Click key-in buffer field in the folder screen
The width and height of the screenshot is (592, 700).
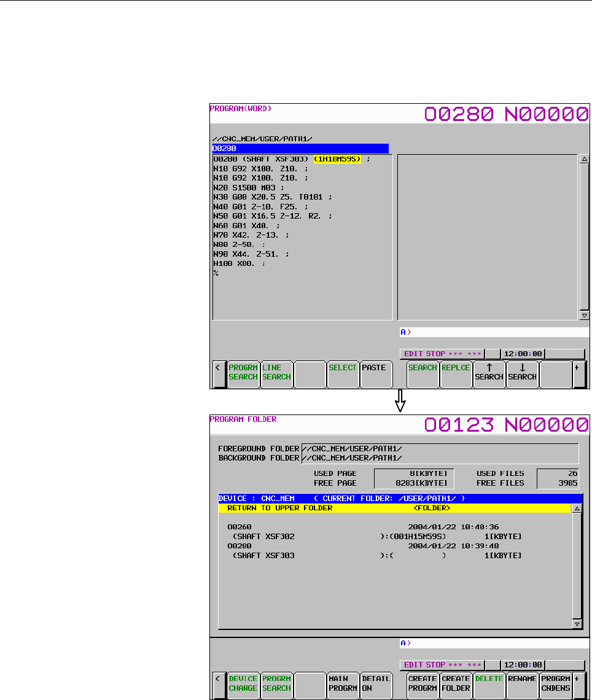tap(494, 644)
